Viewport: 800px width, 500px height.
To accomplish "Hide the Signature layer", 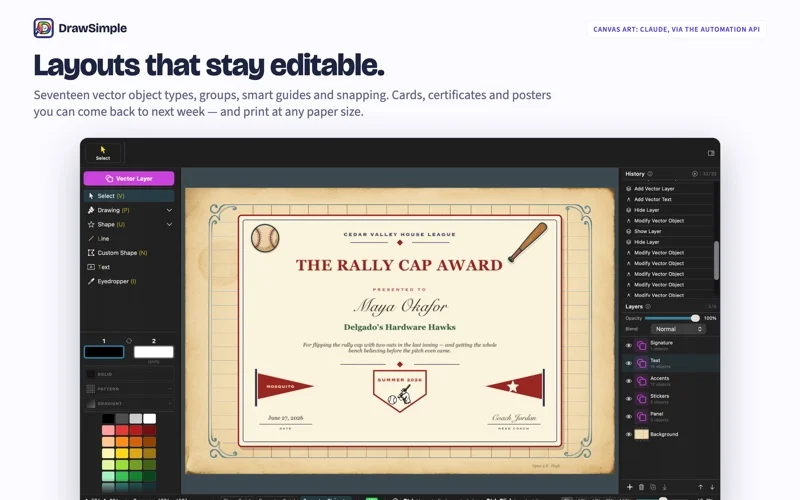I will click(629, 345).
